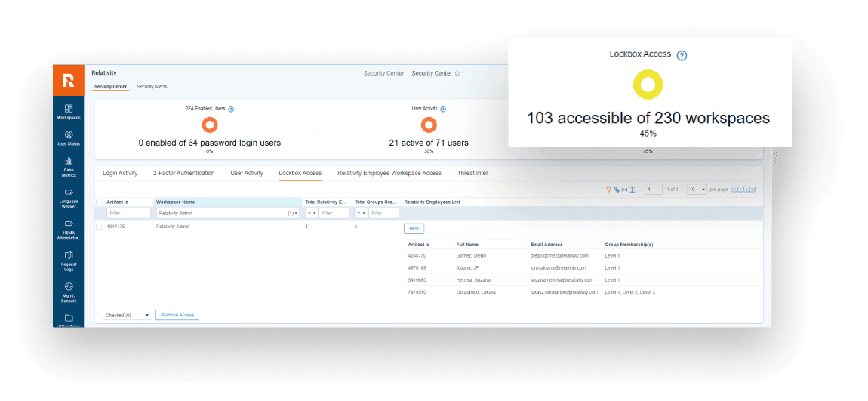Screen dimensions: 868x401
Task: Toggle the orange filter icon
Action: coord(608,190)
